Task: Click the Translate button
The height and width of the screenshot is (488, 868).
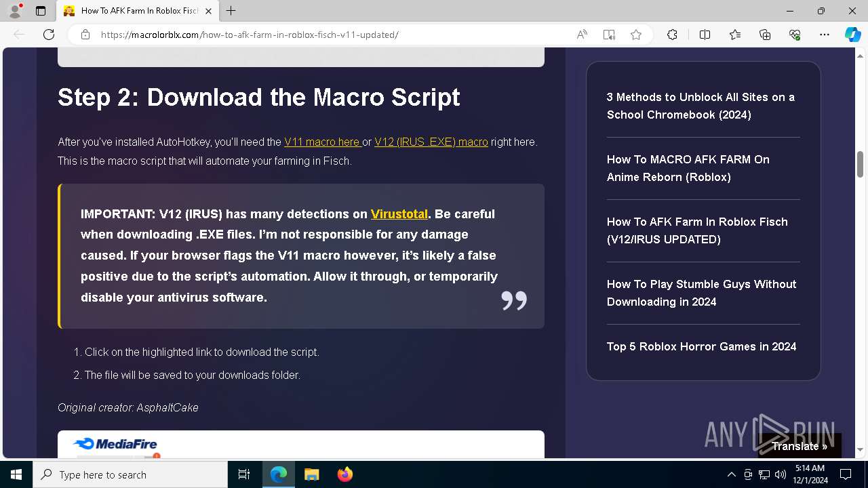Action: [x=800, y=446]
